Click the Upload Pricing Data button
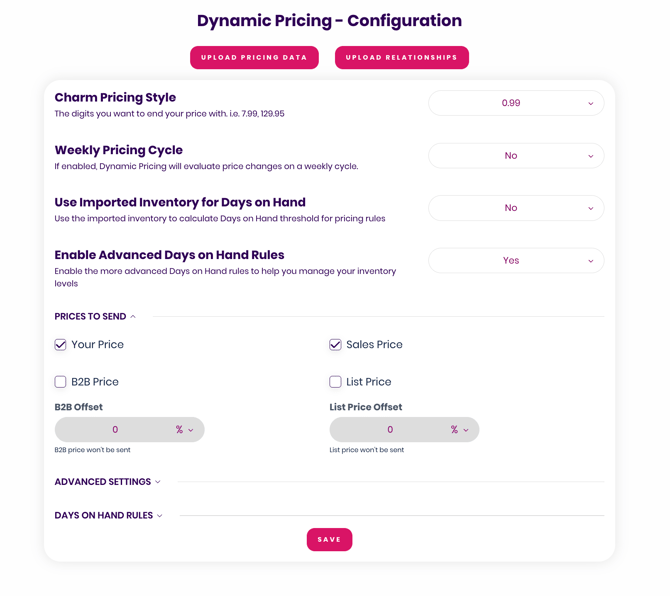Image resolution: width=670 pixels, height=596 pixels. tap(254, 58)
